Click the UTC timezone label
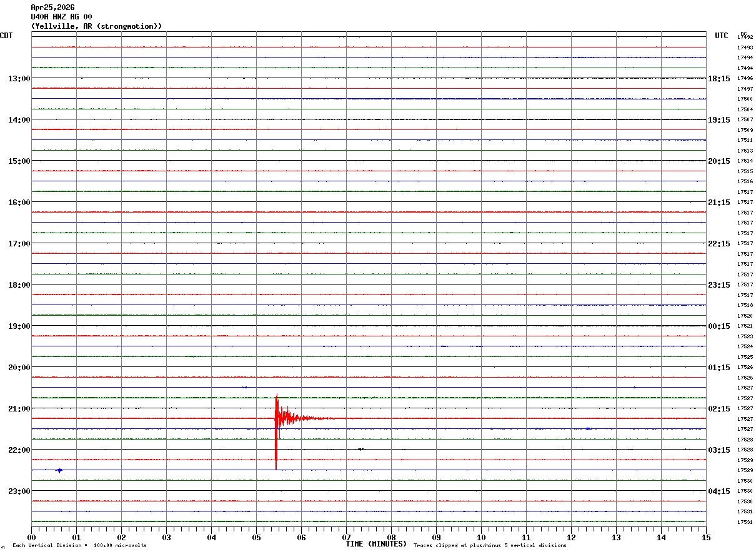 point(722,36)
